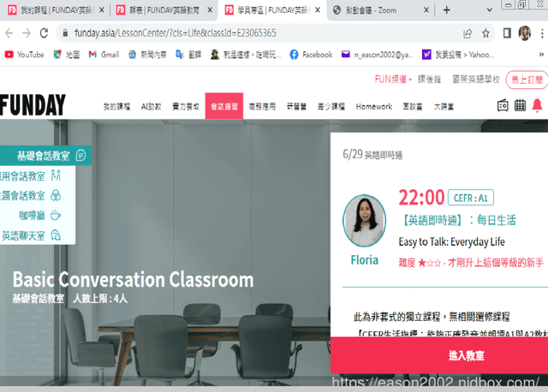Click the 6/29 英語即時通 date label
548x392 pixels.
pos(372,154)
